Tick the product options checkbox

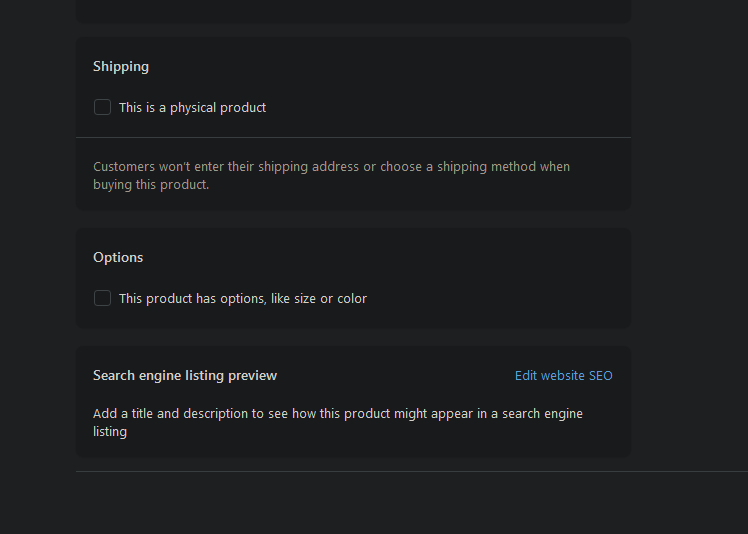coord(102,298)
